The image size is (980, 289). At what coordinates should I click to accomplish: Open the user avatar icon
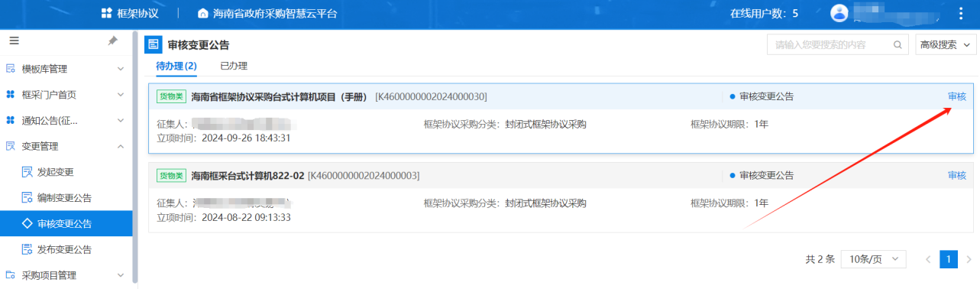[x=839, y=13]
